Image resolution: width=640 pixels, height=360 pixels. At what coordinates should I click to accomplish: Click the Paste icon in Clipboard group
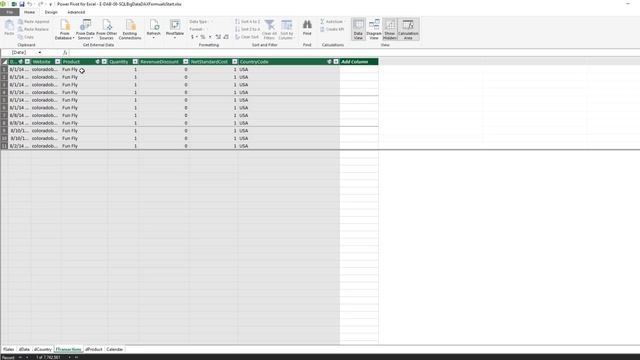click(x=9, y=28)
